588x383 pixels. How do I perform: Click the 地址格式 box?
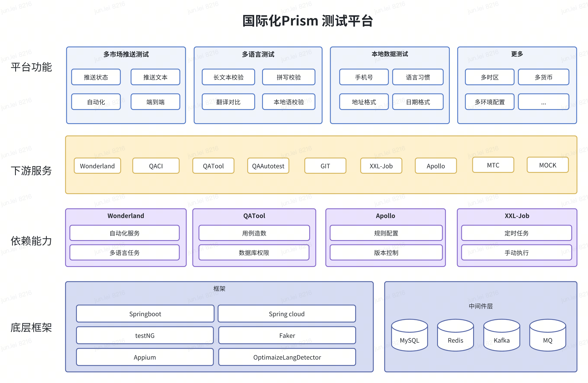364,102
